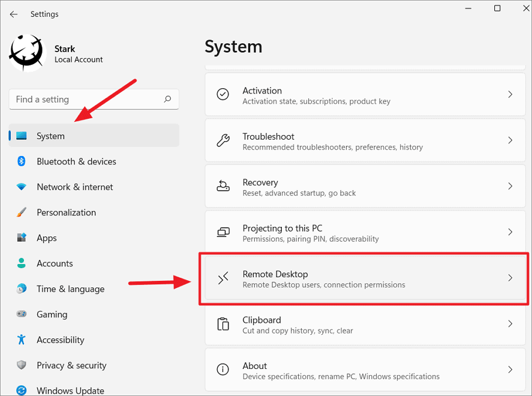This screenshot has height=396, width=532.
Task: Click the Stark local account profile picture
Action: coord(27,53)
